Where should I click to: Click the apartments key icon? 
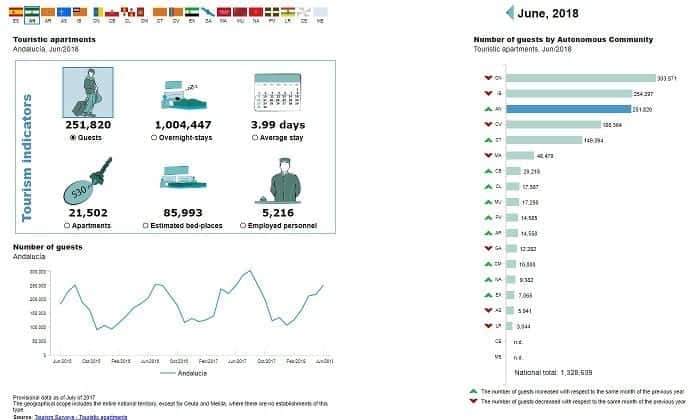[x=89, y=180]
